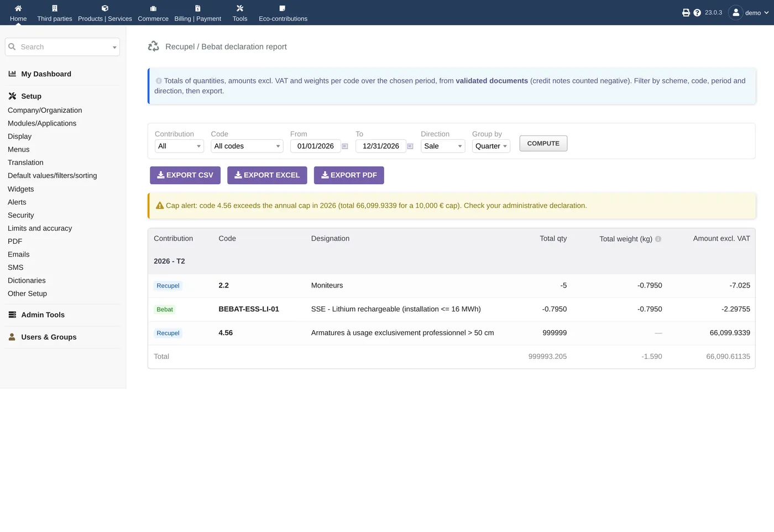Click the Home icon in top bar
This screenshot has width=774, height=532.
click(x=18, y=8)
